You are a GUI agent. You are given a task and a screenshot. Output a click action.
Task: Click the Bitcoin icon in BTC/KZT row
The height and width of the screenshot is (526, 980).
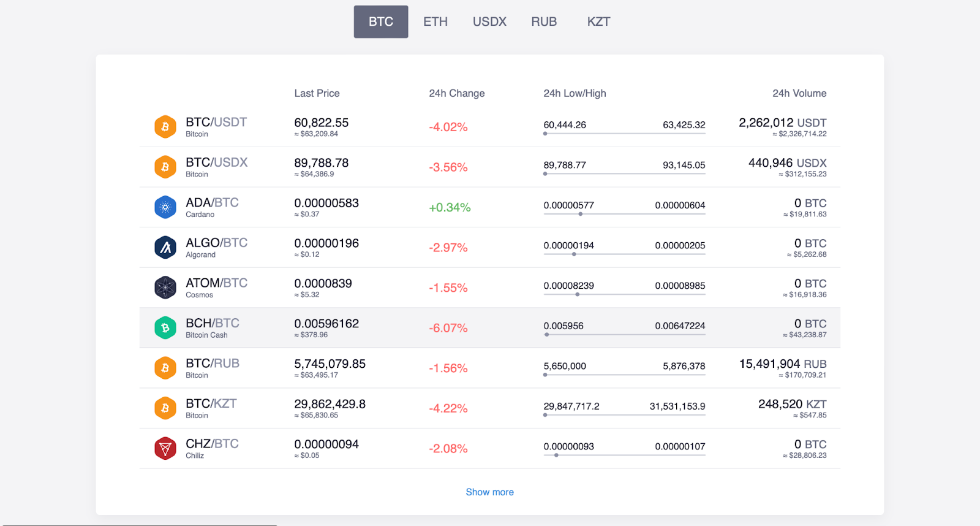pyautogui.click(x=165, y=408)
